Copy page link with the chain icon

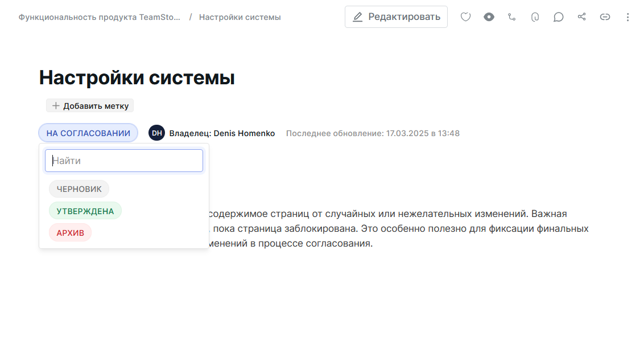(605, 17)
